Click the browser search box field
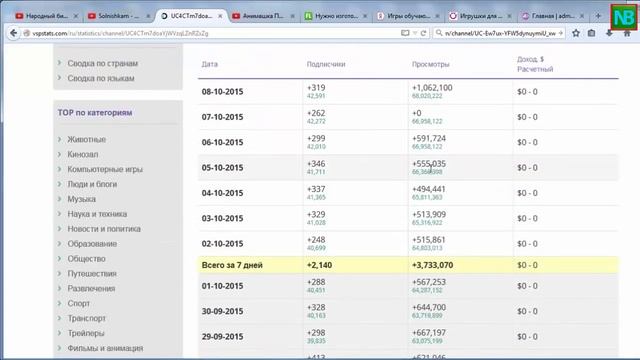The width and height of the screenshot is (640, 360). point(500,33)
